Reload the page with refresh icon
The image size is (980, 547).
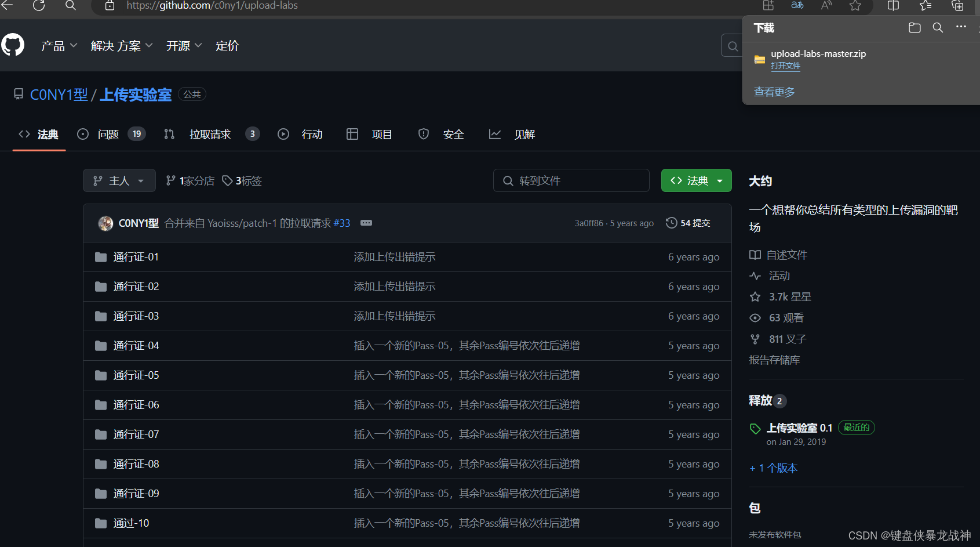coord(39,6)
